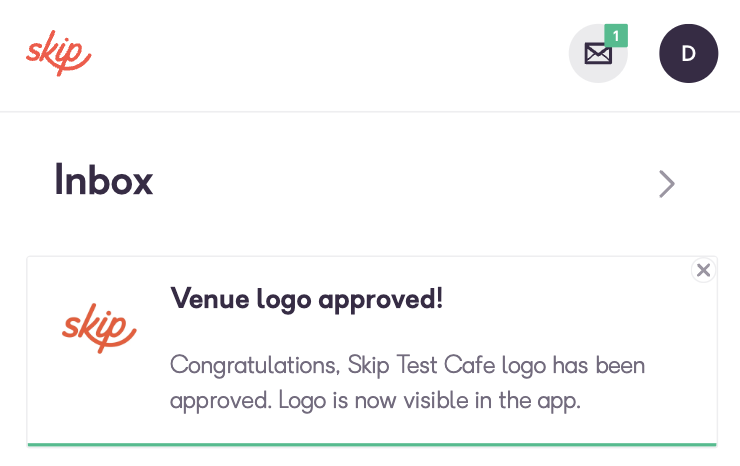Viewport: 740px width, 466px height.
Task: Show messages using the envelope button
Action: [x=598, y=53]
